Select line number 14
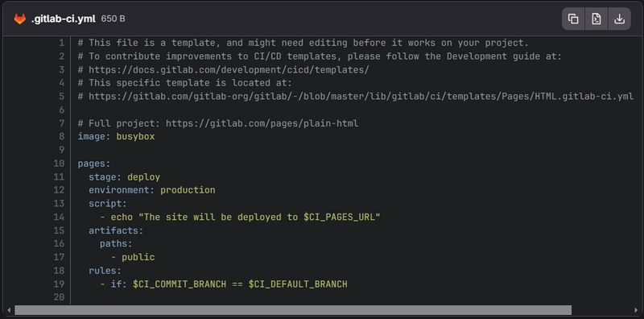Screen dimensions: 644x319 click(x=59, y=217)
